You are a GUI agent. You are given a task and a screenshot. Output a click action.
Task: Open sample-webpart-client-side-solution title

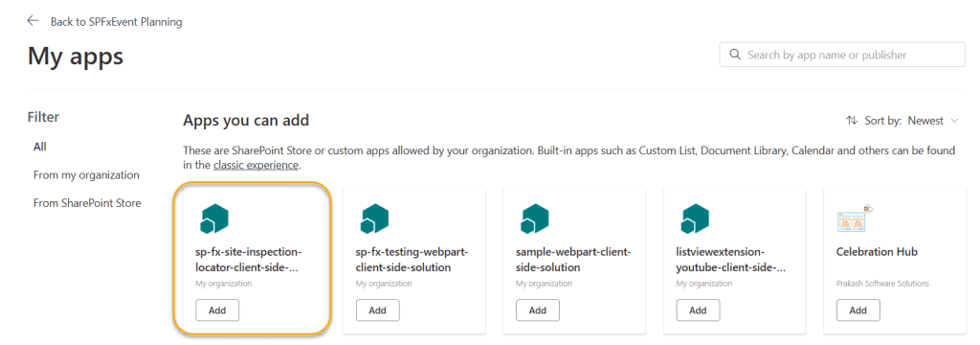pyautogui.click(x=574, y=260)
